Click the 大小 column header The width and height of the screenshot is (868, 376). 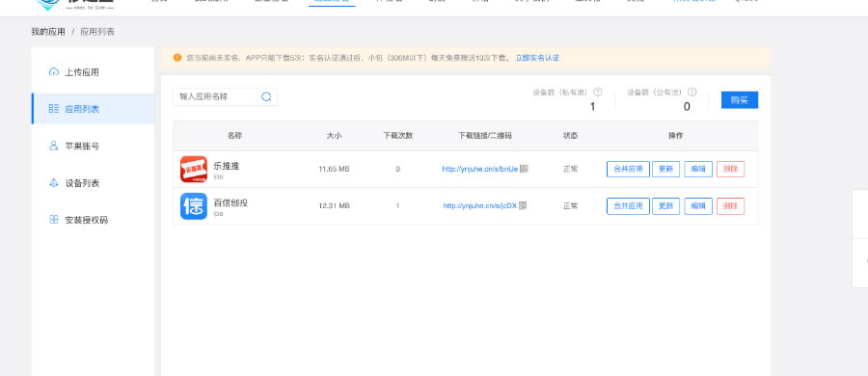click(x=334, y=136)
